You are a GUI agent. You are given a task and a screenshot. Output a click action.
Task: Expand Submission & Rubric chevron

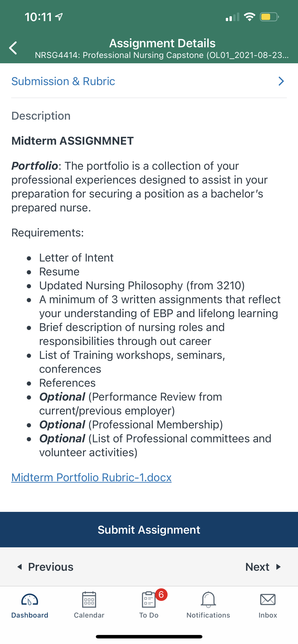point(281,81)
